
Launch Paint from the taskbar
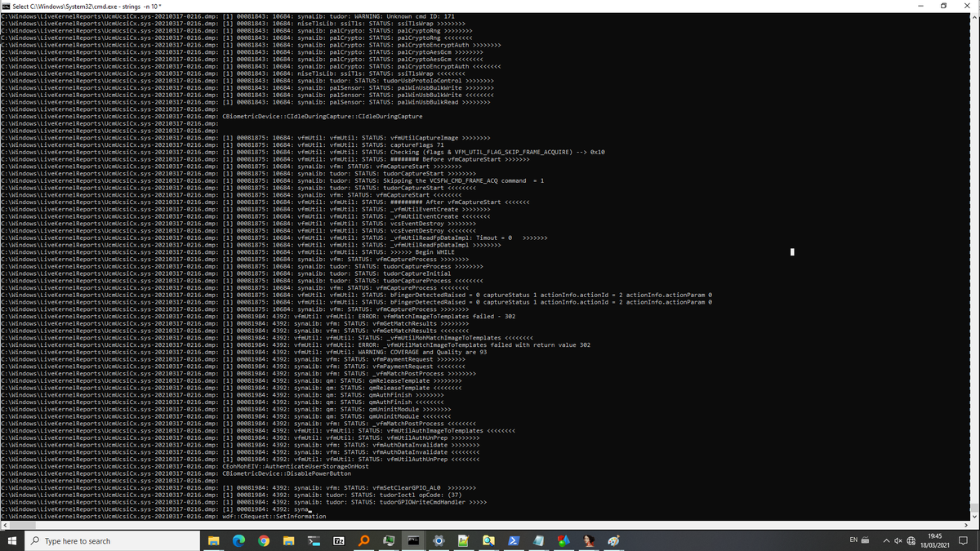tap(613, 541)
